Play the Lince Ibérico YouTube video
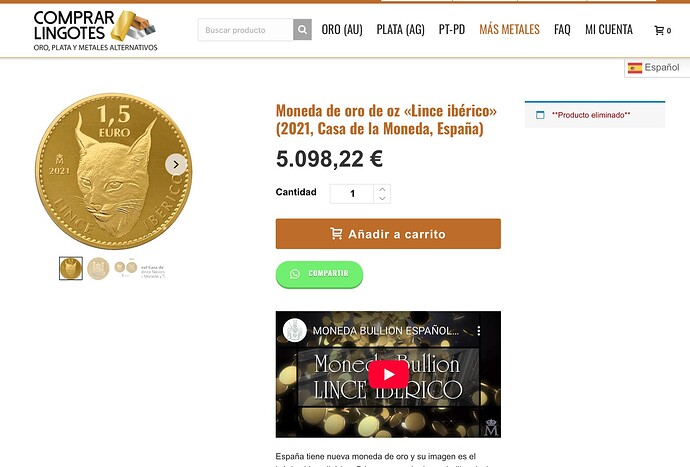Screen dimensions: 690x467 tap(389, 374)
